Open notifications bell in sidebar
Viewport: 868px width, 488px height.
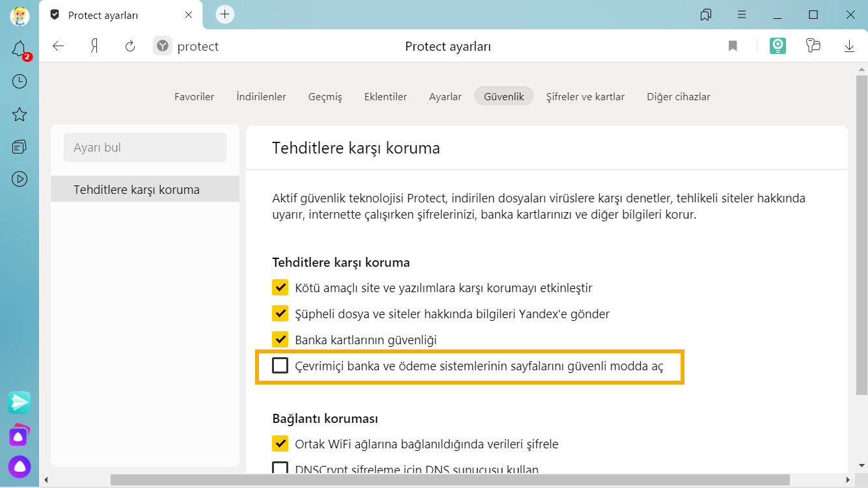[x=20, y=49]
